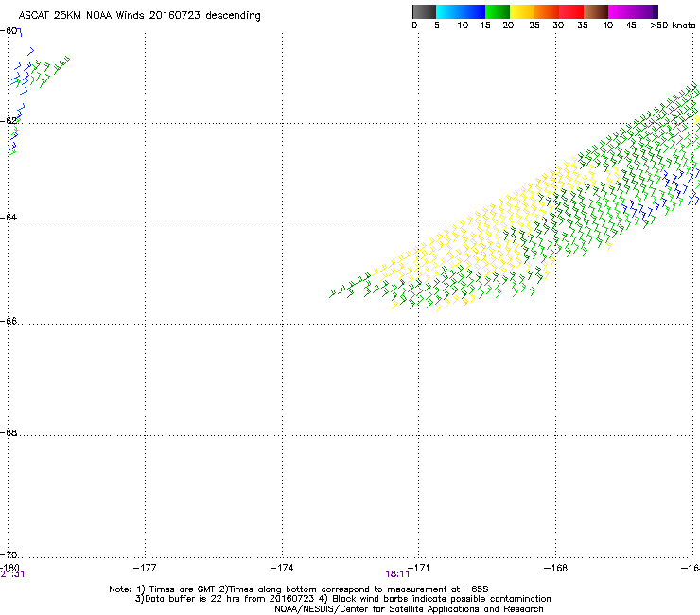700x615 pixels.
Task: Click the orange 25-30 knots color band
Action: point(547,11)
